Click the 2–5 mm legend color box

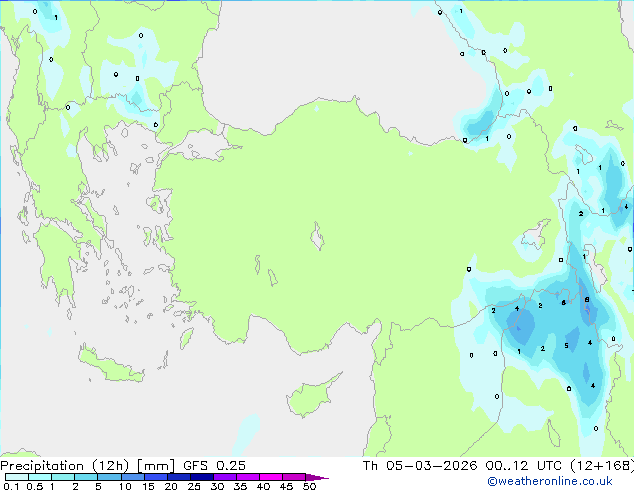pos(86,477)
